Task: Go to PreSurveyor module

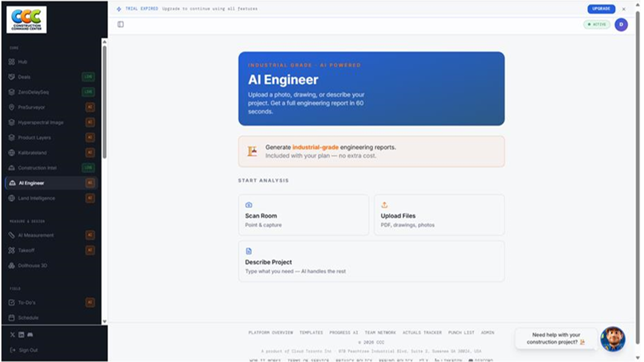Action: point(50,107)
